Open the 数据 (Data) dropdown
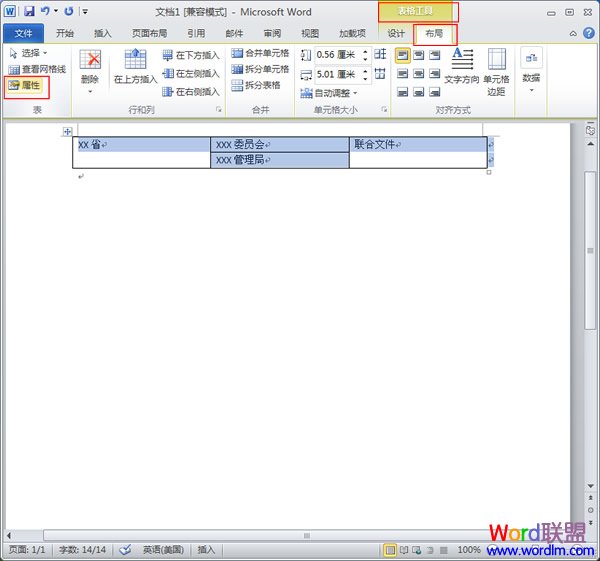Viewport: 600px width, 561px height. pyautogui.click(x=531, y=70)
